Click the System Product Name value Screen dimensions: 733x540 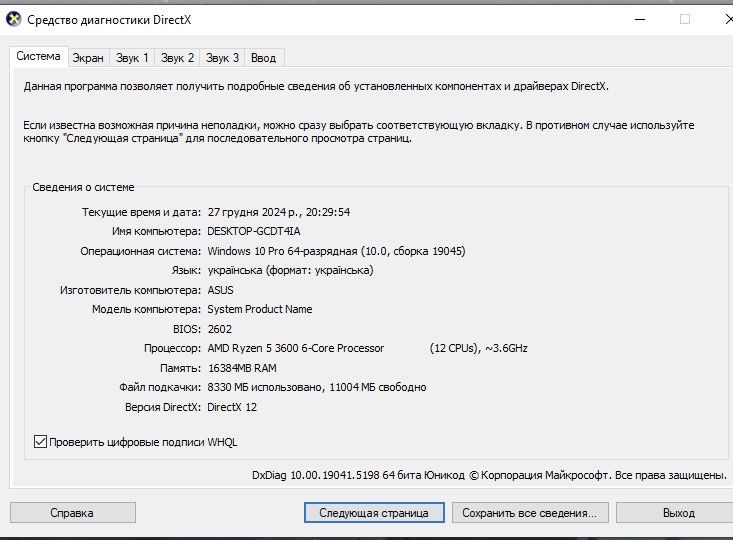point(259,309)
